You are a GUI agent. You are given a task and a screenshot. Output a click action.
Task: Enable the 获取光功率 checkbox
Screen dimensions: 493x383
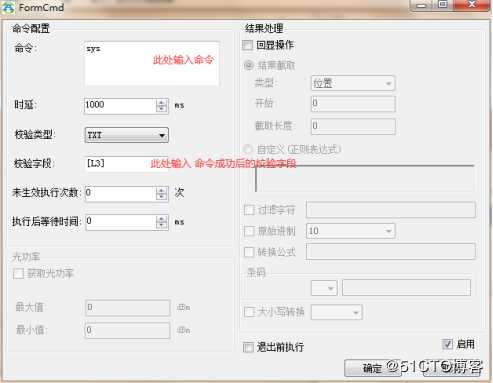(18, 274)
